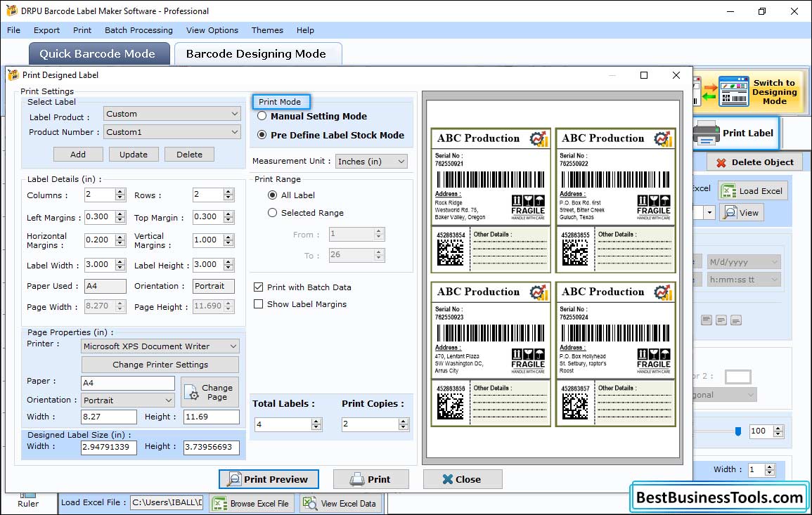Open the Print menu in menu bar
Image resolution: width=812 pixels, height=515 pixels.
click(82, 30)
